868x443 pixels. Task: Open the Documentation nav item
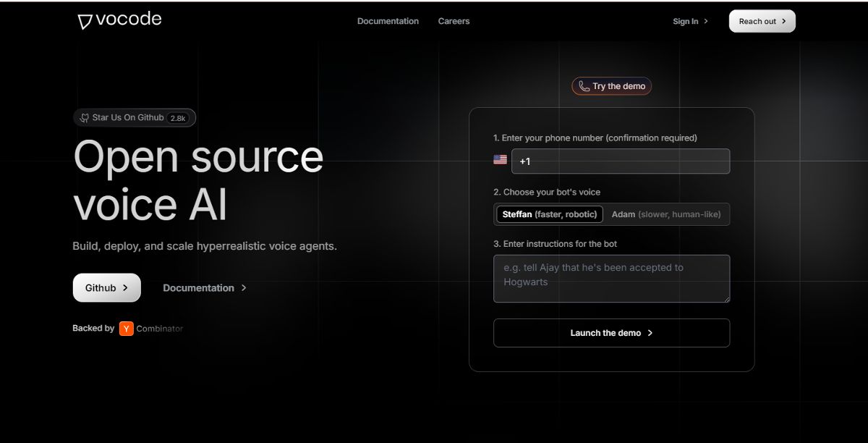388,21
